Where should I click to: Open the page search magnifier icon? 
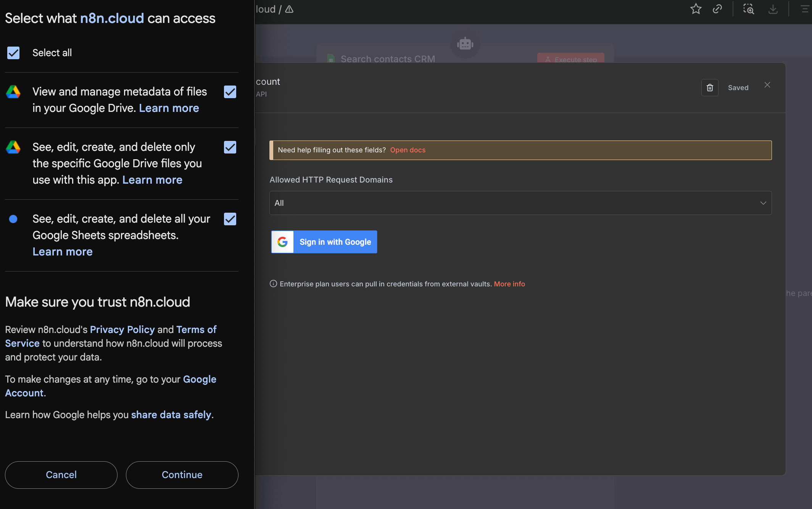(x=749, y=9)
